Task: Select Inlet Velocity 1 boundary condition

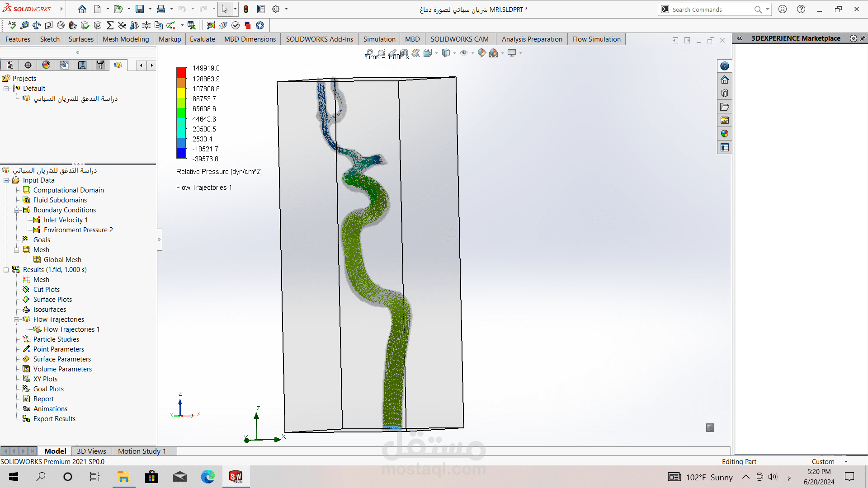Action: click(66, 220)
